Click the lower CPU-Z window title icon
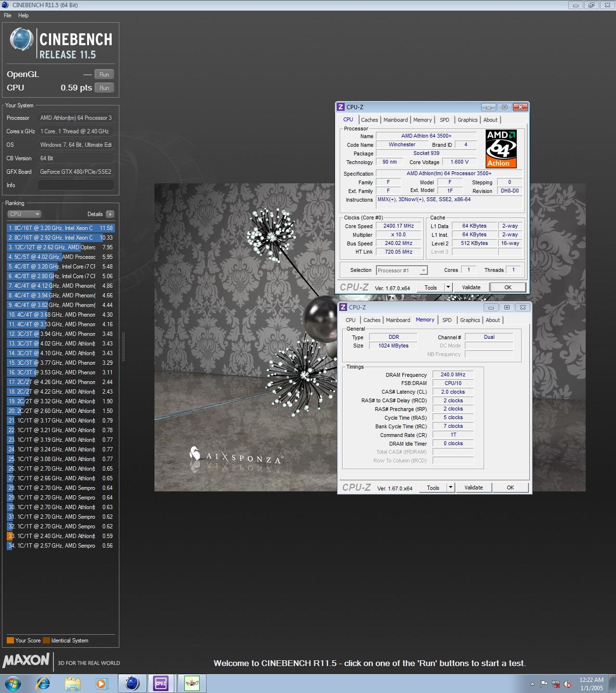Viewport: 616px width, 693px height. pos(343,307)
